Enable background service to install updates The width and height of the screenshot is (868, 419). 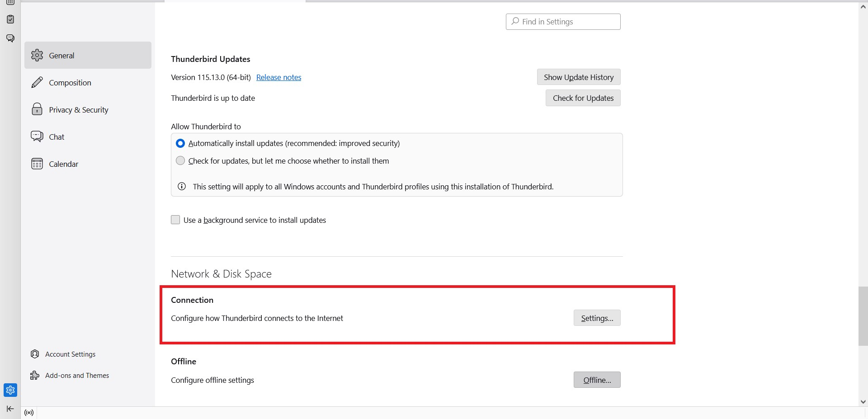coord(175,220)
